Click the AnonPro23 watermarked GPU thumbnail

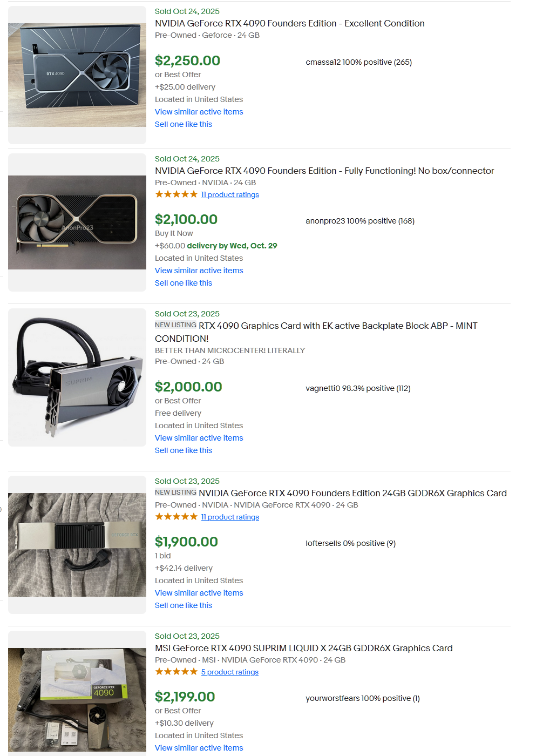coord(77,222)
